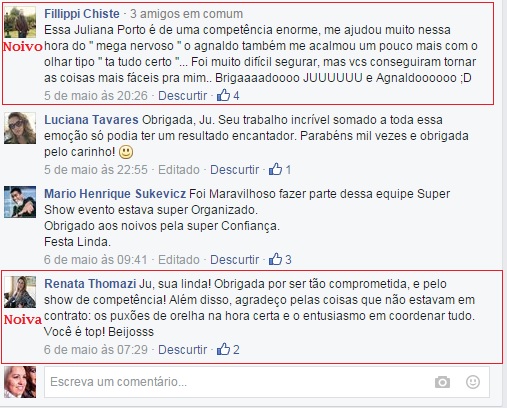Screen dimensions: 507x408
Task: Open Luciana Tavares' profile picture
Action: point(20,128)
